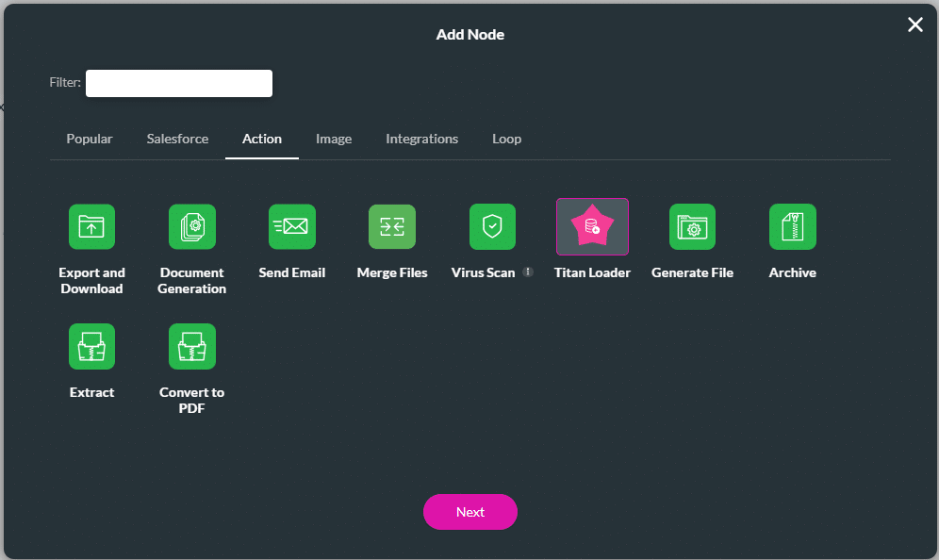Select the Virus Scan node
The height and width of the screenshot is (560, 939).
[491, 226]
